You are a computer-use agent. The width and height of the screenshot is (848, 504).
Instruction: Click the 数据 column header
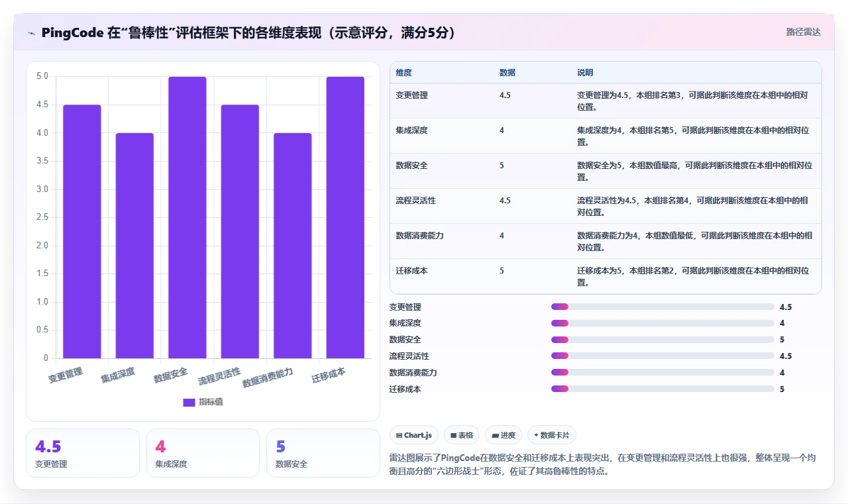(507, 73)
